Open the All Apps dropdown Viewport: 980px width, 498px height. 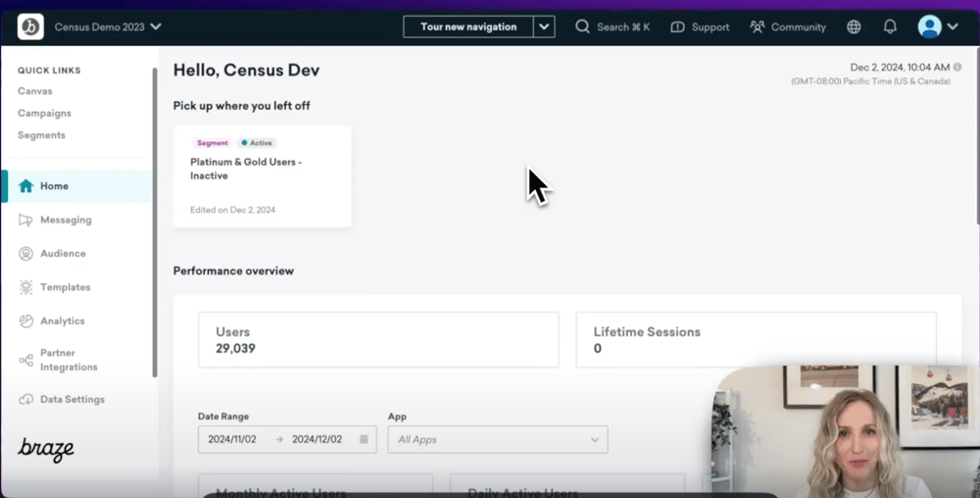pyautogui.click(x=498, y=440)
